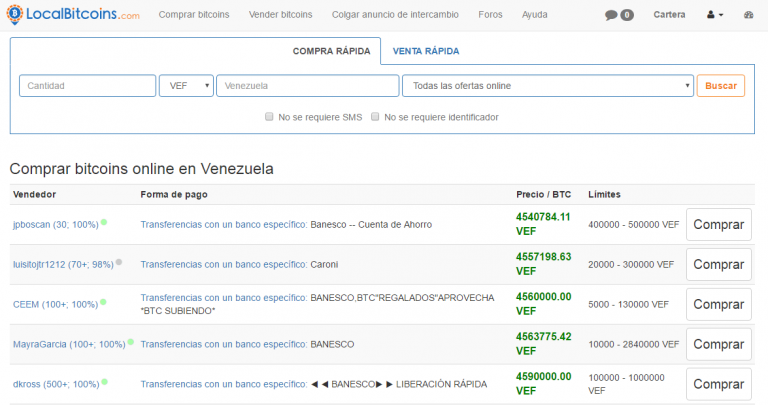Viewport: 768px width, 405px height.
Task: Click the dashboard gauge icon
Action: point(750,15)
